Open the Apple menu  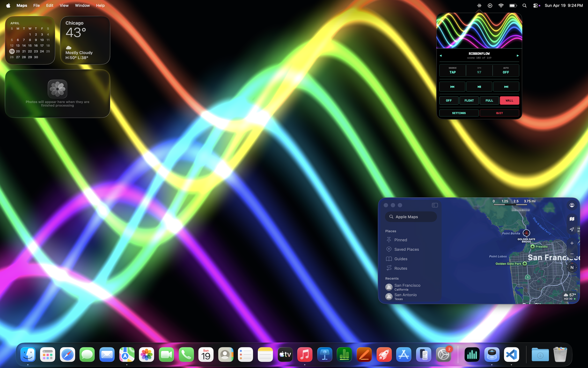[8, 5]
